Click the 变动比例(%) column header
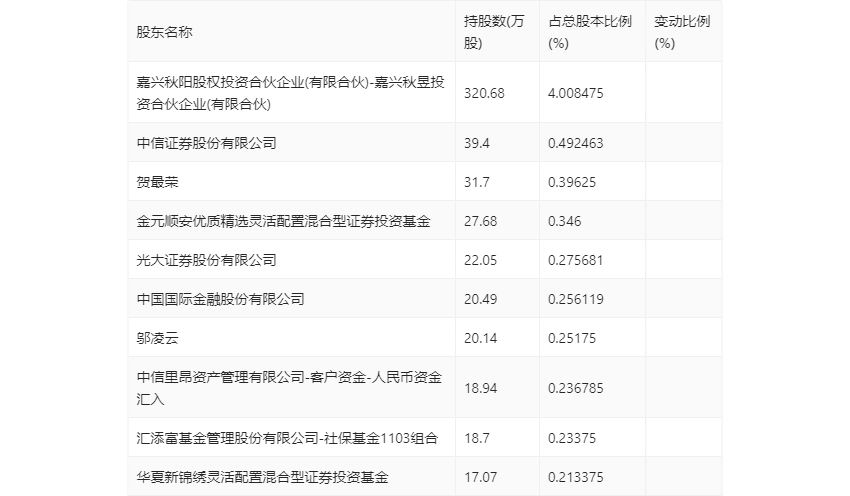The height and width of the screenshot is (496, 850). [x=682, y=32]
